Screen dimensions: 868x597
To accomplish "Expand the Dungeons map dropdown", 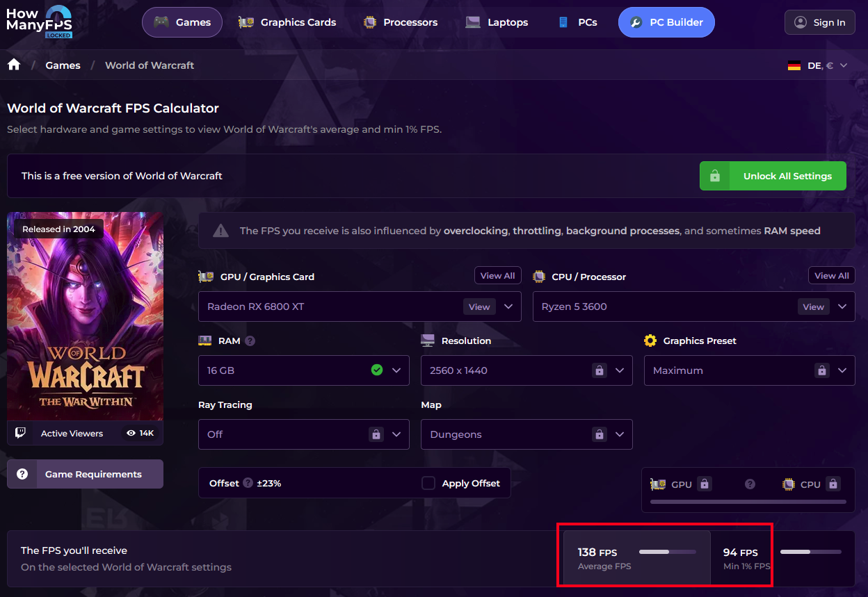I will coord(620,434).
